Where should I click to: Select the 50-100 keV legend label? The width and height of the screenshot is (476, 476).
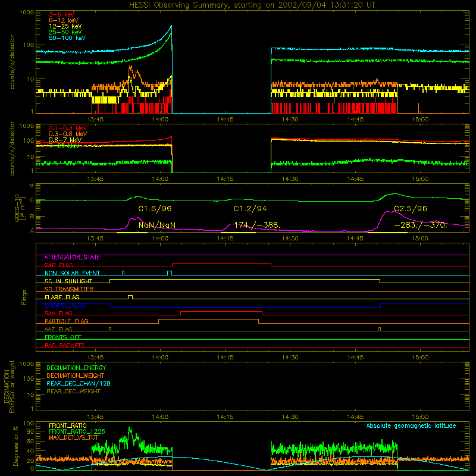tap(67, 38)
